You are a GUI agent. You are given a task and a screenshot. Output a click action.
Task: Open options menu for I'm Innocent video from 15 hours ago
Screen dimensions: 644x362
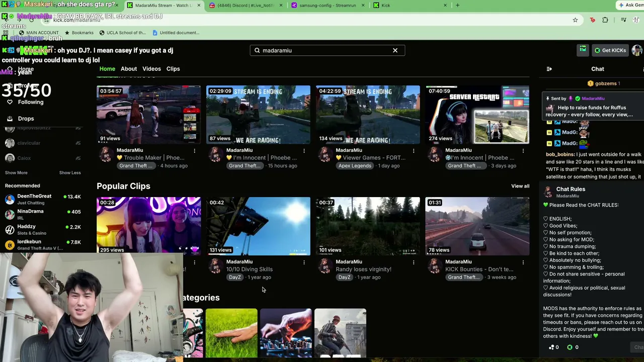click(x=304, y=150)
